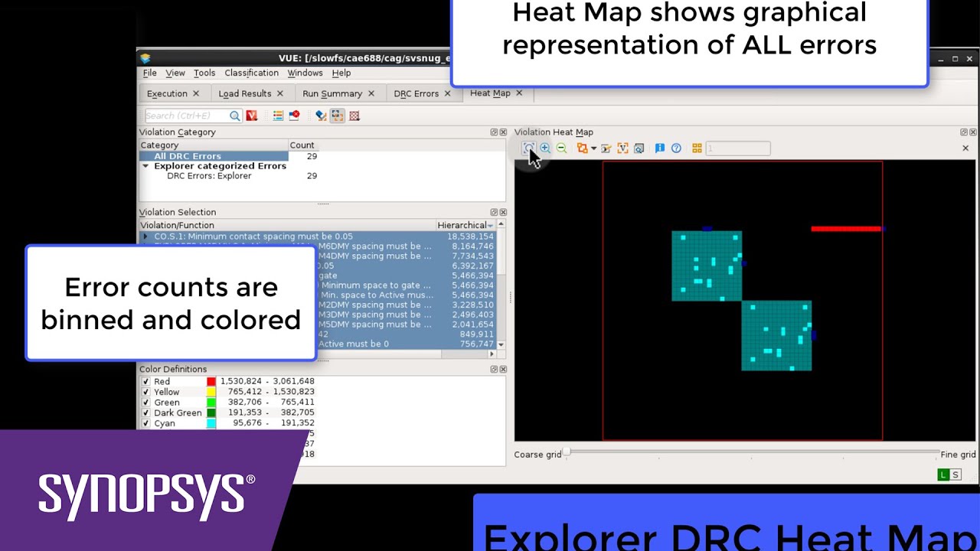
Task: Click the find-in-window magnifier icon
Action: coord(639,148)
